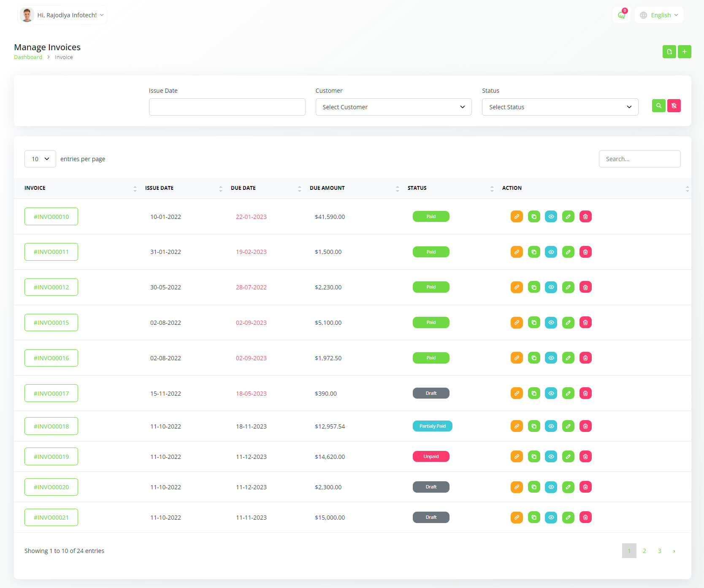Copy link for invoice #INVO00010
The height and width of the screenshot is (588, 704).
coord(517,216)
